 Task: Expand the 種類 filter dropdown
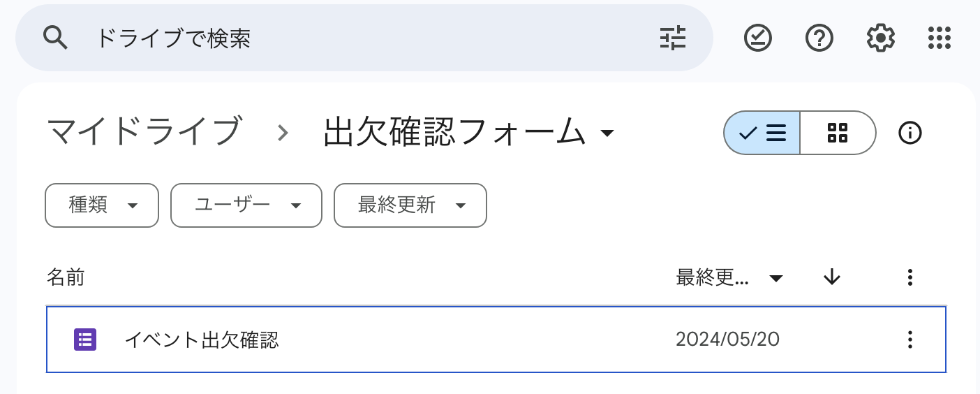(x=102, y=205)
